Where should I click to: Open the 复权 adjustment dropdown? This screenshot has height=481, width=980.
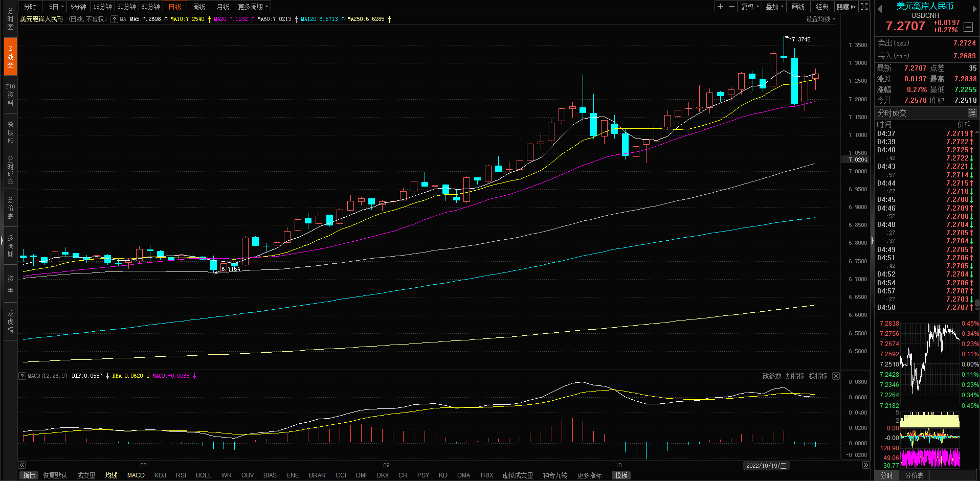click(x=750, y=7)
